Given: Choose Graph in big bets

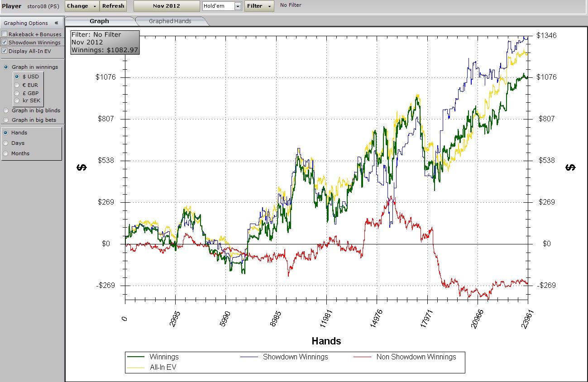Looking at the screenshot, I should 6,120.
